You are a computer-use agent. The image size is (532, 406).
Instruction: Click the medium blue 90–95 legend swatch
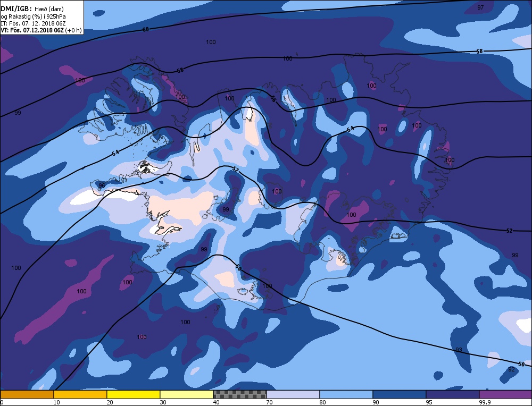(x=400, y=394)
